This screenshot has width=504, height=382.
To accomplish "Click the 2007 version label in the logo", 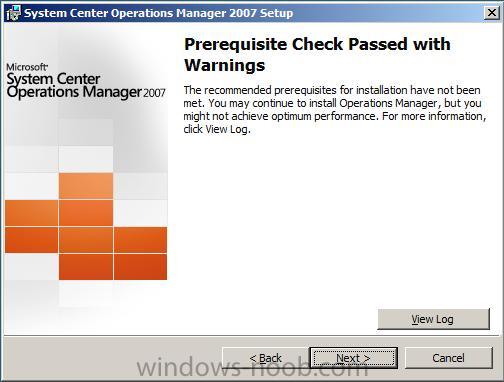I will 154,93.
